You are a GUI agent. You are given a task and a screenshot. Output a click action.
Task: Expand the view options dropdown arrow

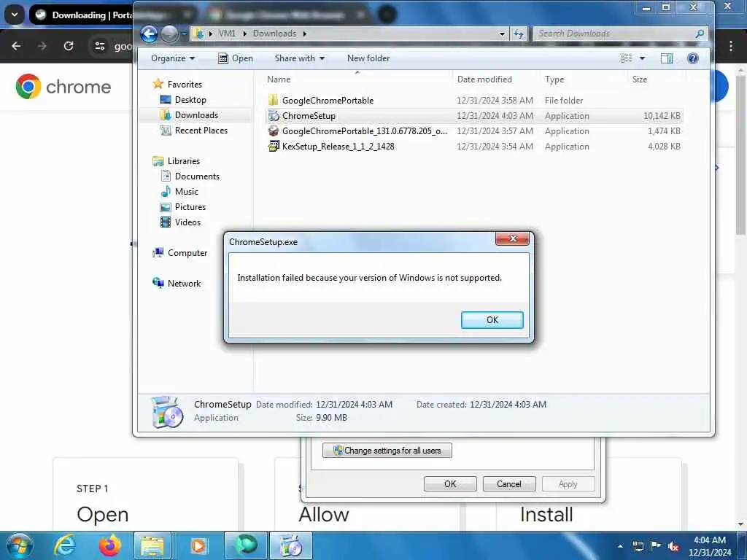(x=642, y=58)
